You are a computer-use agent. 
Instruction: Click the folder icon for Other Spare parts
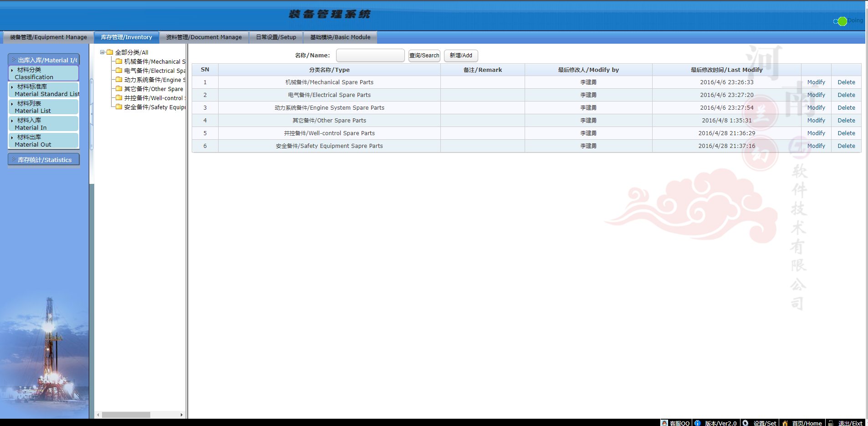point(119,89)
